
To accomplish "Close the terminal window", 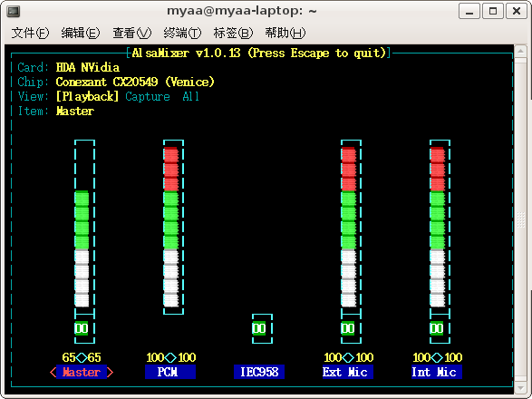I will point(517,11).
